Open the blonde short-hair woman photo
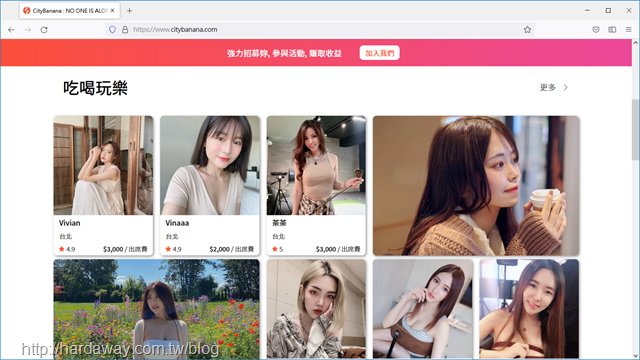The image size is (640, 360). click(316, 309)
